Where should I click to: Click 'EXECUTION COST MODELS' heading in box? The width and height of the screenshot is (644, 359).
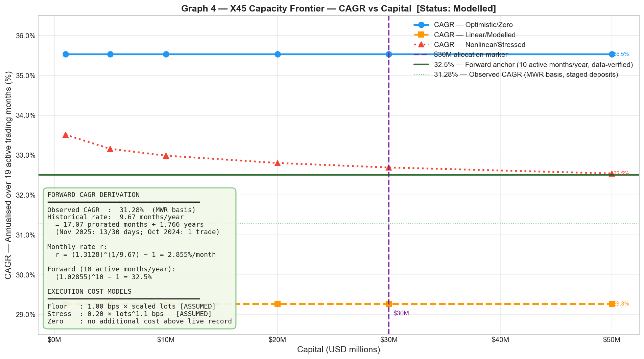click(x=90, y=292)
